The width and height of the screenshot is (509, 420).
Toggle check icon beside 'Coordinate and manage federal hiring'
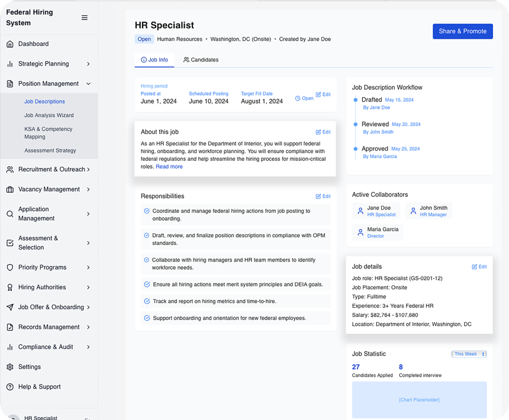[x=147, y=211]
